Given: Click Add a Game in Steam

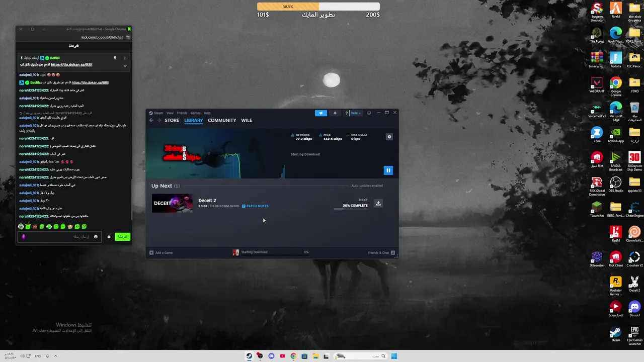Looking at the screenshot, I should tap(161, 252).
